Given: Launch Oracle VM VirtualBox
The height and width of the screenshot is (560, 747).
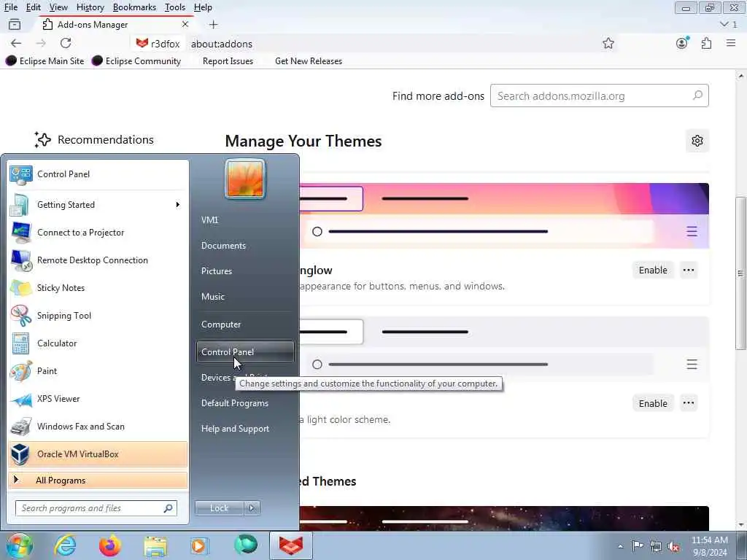Looking at the screenshot, I should (98, 454).
